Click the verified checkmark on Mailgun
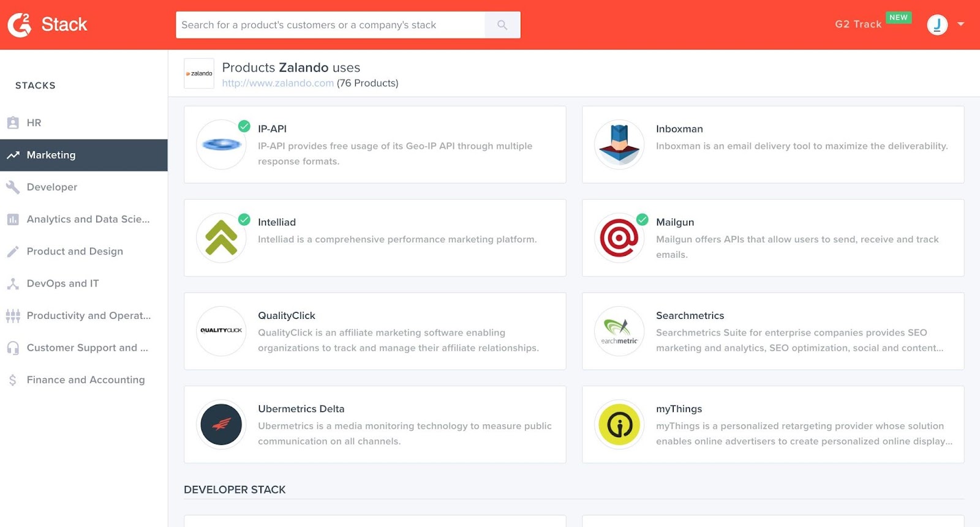 click(x=643, y=219)
